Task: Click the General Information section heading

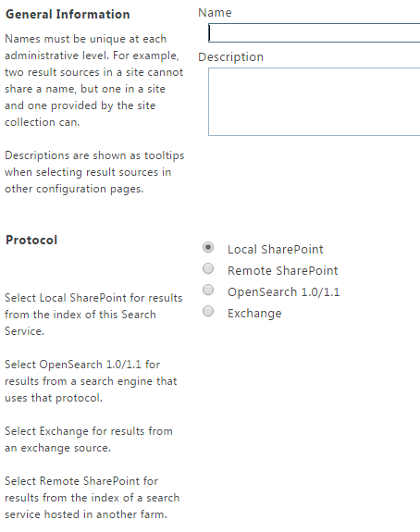Action: [x=68, y=14]
